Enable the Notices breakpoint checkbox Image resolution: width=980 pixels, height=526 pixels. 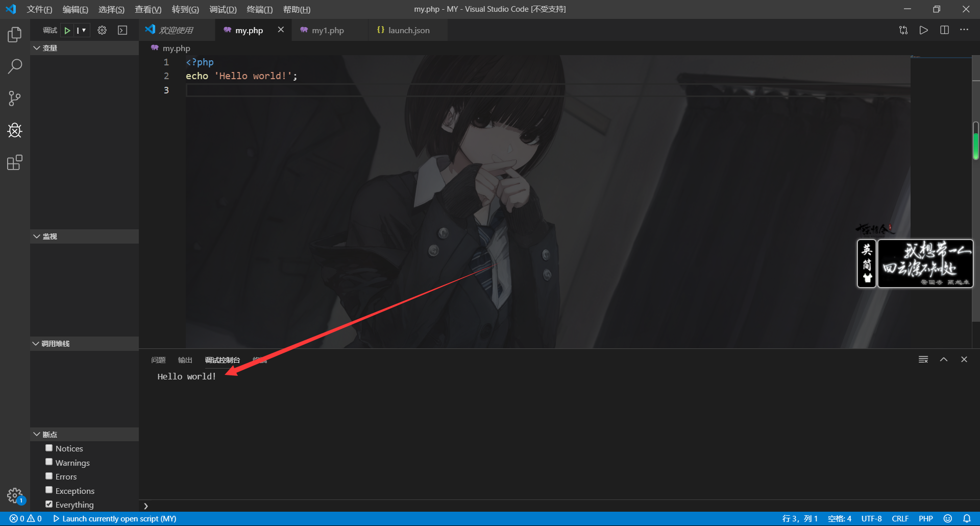point(49,448)
